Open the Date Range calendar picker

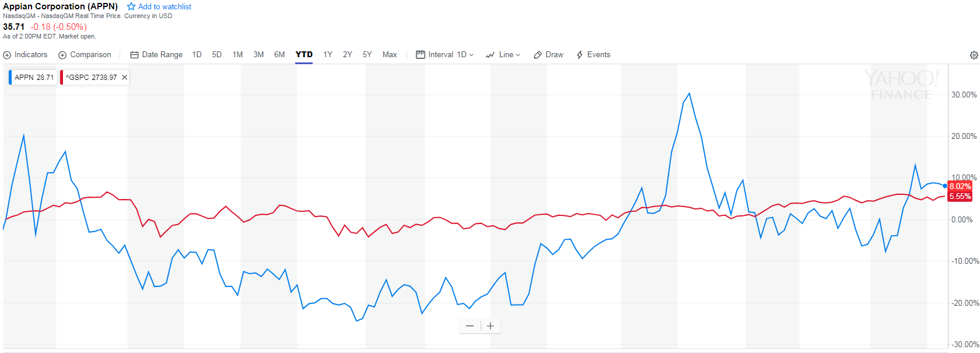[x=156, y=55]
